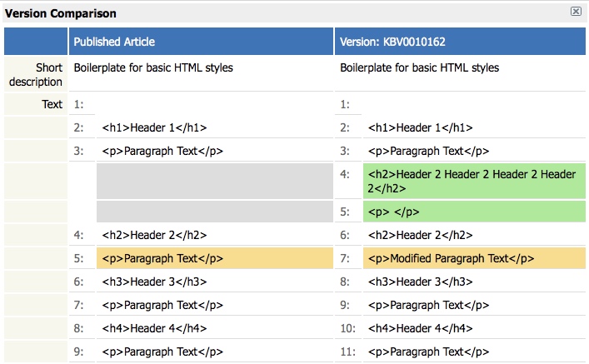This screenshot has width=589, height=364.
Task: Click the orange Paragraph Text line in Published Article
Action: tap(163, 259)
